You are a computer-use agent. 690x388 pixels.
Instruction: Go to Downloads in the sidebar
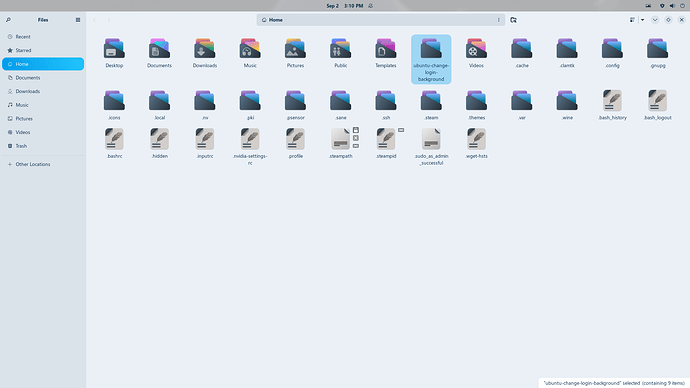[43, 91]
